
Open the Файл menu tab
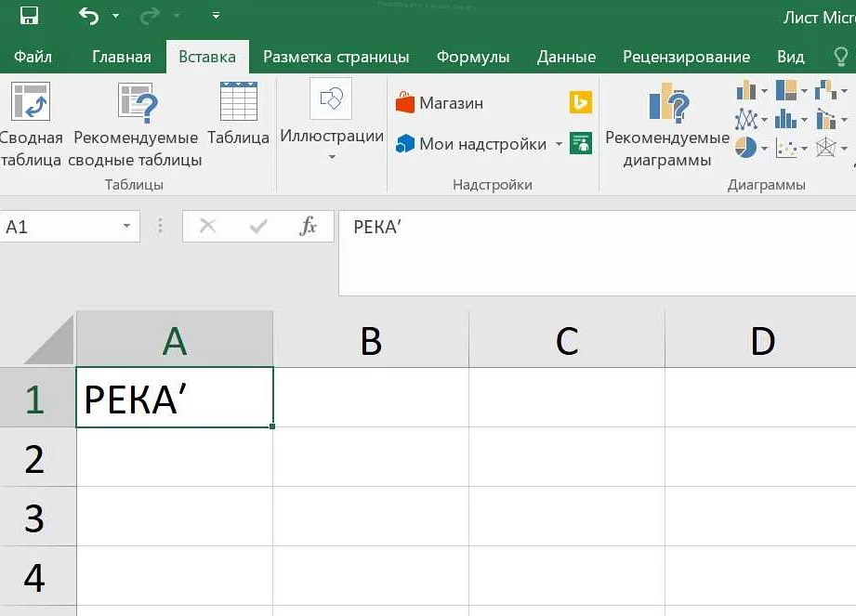pos(33,57)
